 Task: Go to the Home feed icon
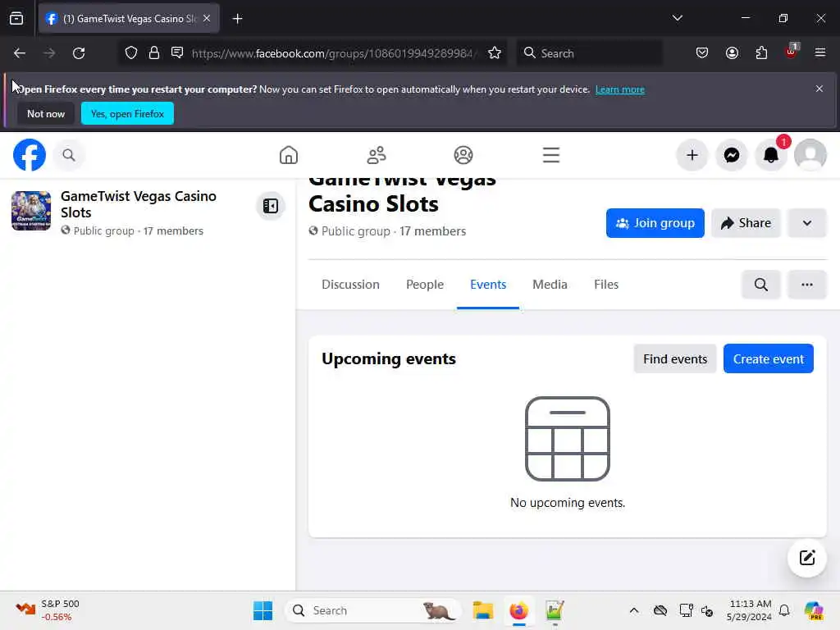288,155
